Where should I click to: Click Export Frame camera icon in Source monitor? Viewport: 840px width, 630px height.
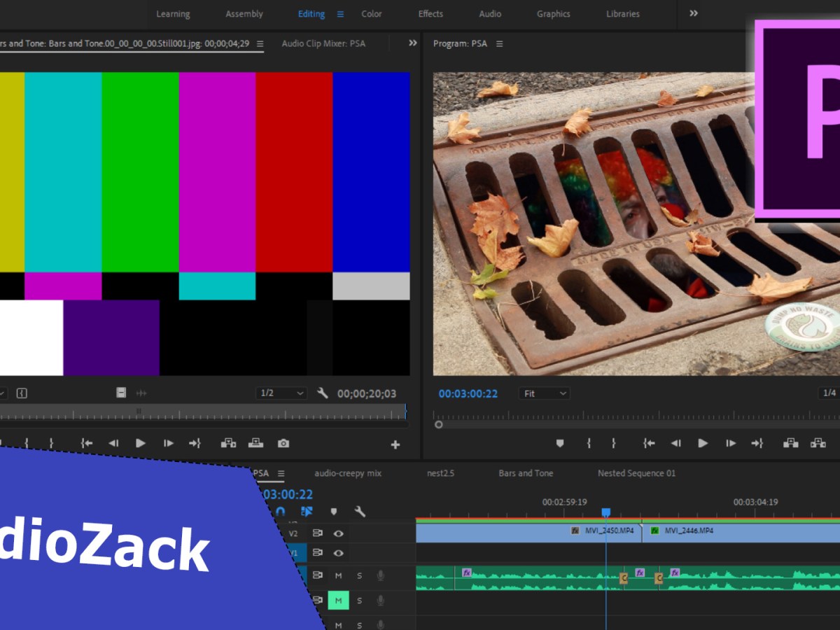tap(283, 443)
